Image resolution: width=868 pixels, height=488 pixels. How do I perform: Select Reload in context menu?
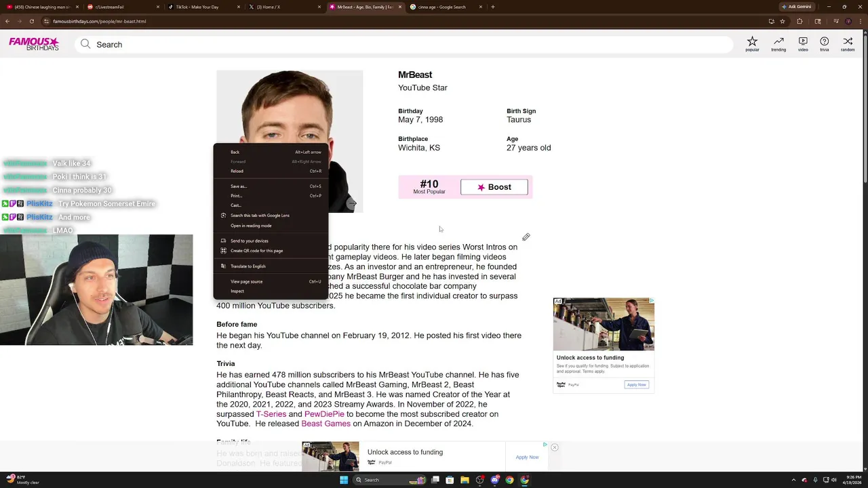click(x=271, y=171)
